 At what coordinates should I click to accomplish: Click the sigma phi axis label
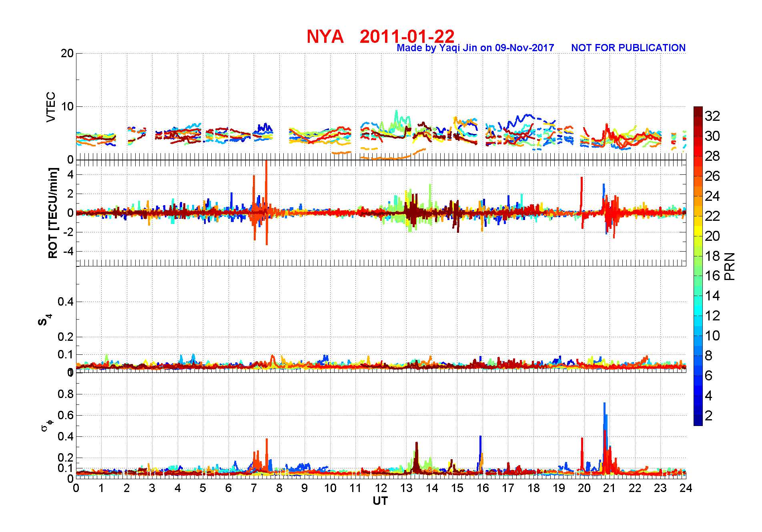coord(46,425)
